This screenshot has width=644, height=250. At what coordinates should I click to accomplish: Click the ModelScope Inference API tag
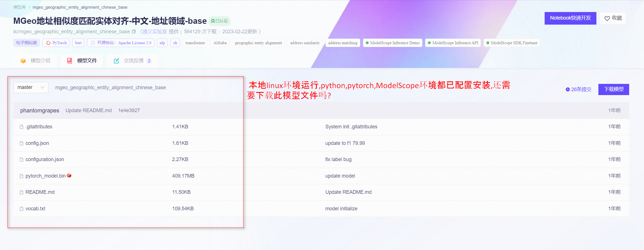pyautogui.click(x=453, y=43)
